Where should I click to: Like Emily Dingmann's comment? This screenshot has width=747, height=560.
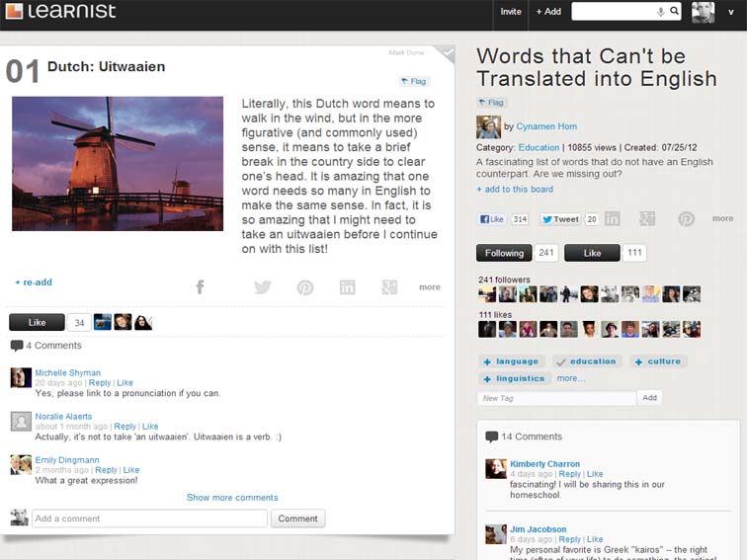click(x=131, y=470)
